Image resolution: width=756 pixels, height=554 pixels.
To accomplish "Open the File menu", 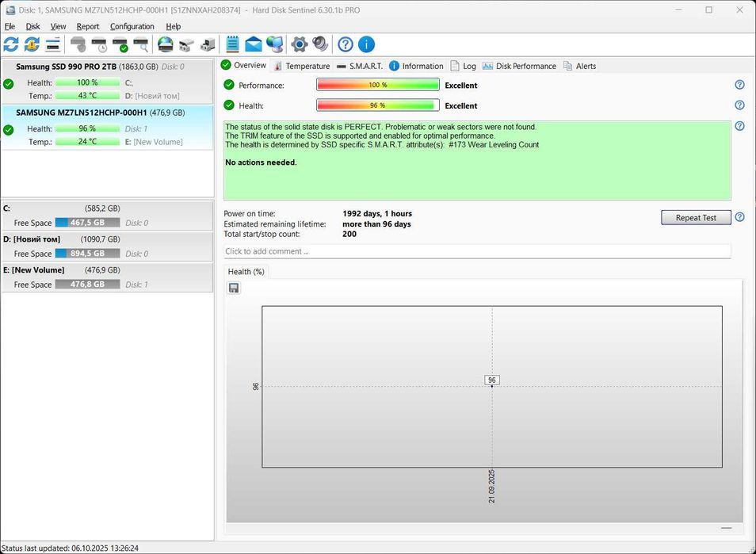I will (10, 26).
